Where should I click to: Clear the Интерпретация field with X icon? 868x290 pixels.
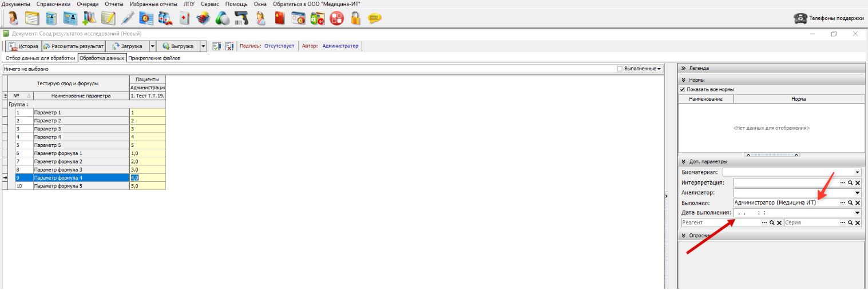pyautogui.click(x=858, y=183)
